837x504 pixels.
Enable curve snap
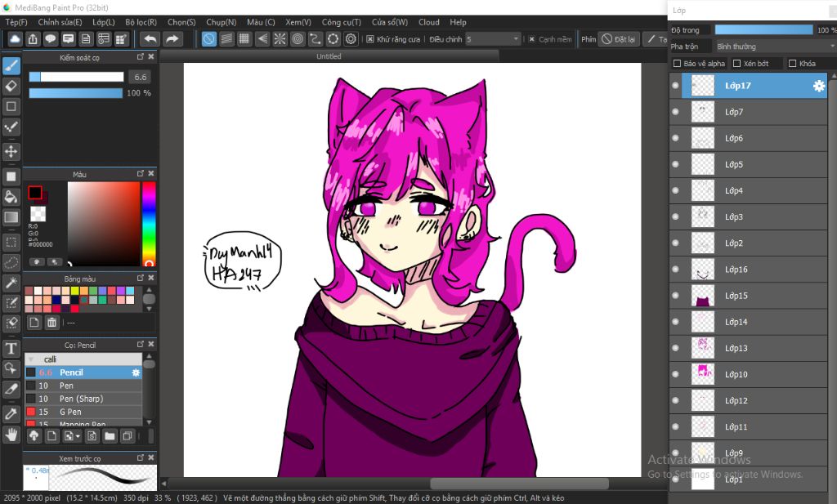coord(315,39)
